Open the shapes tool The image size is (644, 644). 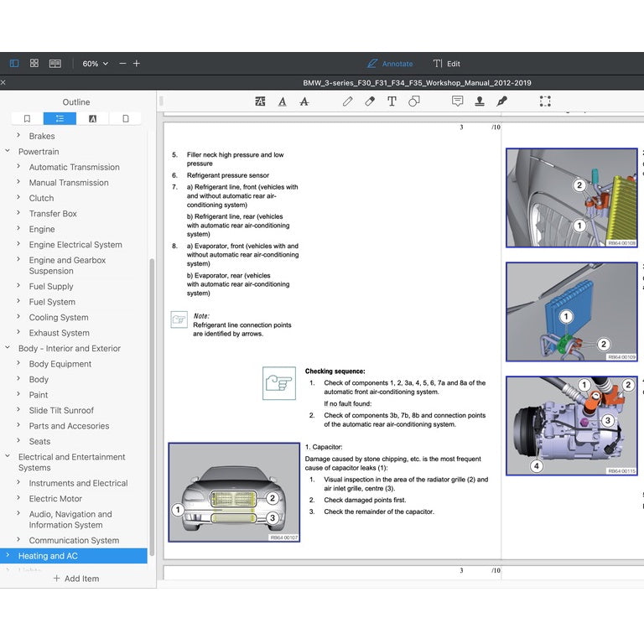414,101
